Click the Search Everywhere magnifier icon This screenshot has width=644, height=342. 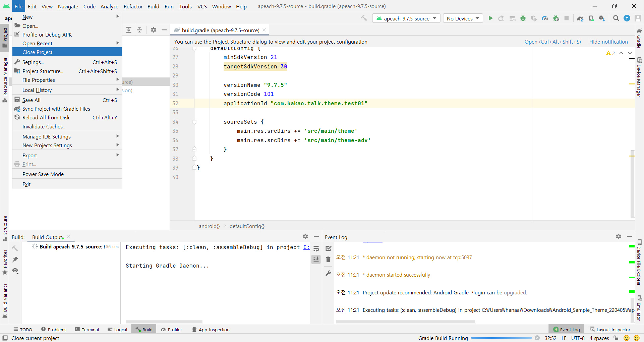point(616,18)
